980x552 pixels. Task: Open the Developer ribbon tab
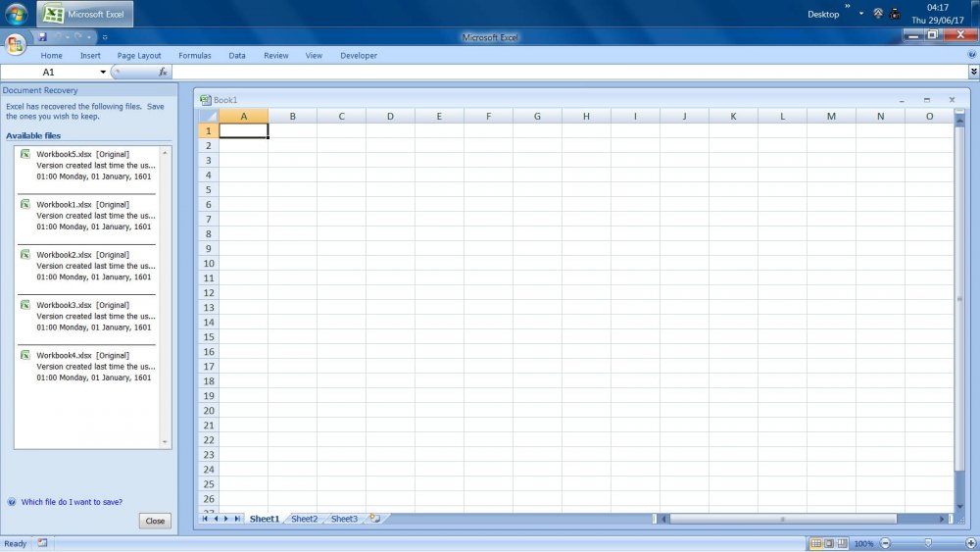point(359,56)
